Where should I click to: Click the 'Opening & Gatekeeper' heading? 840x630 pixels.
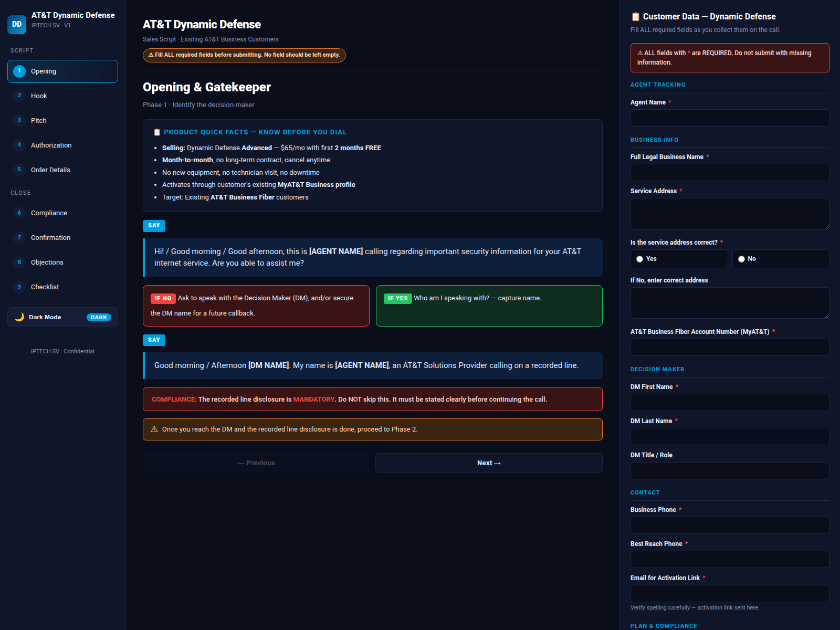[x=207, y=87]
